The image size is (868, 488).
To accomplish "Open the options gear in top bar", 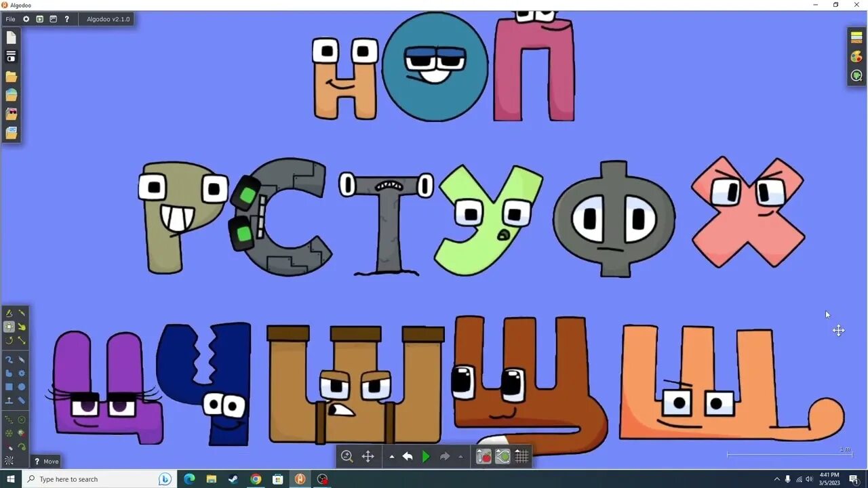I will pos(26,19).
